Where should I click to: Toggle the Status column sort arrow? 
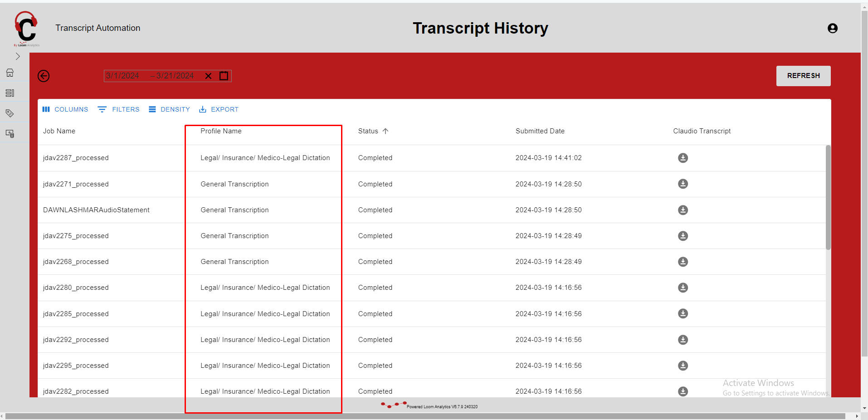(x=385, y=131)
